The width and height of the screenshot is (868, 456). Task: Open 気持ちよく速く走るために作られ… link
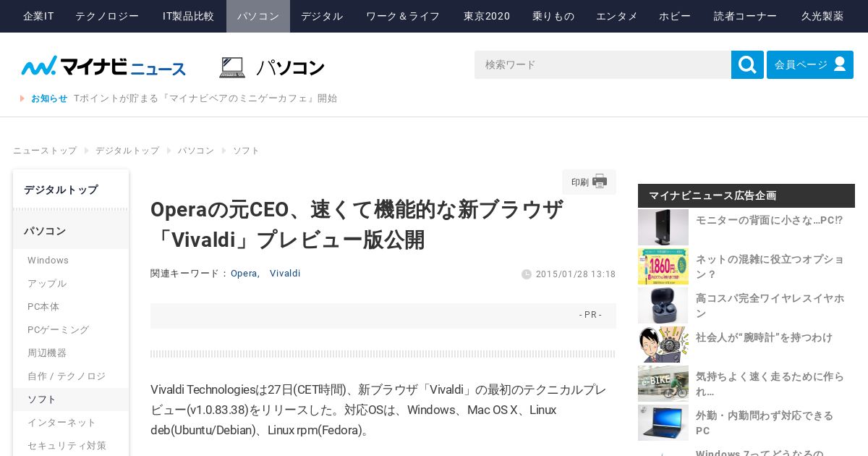click(x=770, y=384)
